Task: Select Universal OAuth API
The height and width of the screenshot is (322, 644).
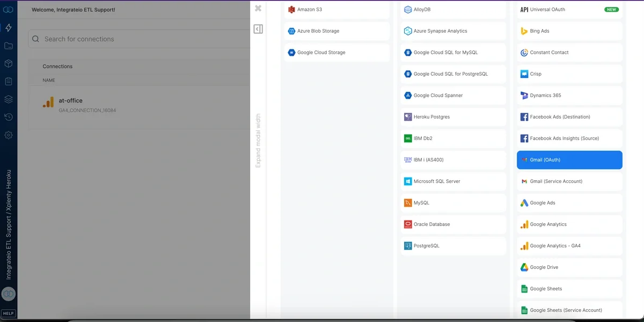Action: pyautogui.click(x=569, y=10)
